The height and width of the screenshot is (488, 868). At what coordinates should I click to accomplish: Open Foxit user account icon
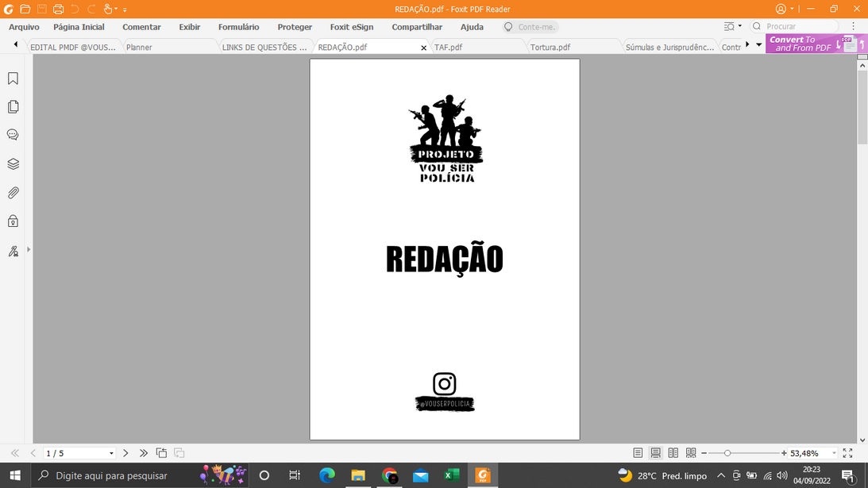coord(781,9)
